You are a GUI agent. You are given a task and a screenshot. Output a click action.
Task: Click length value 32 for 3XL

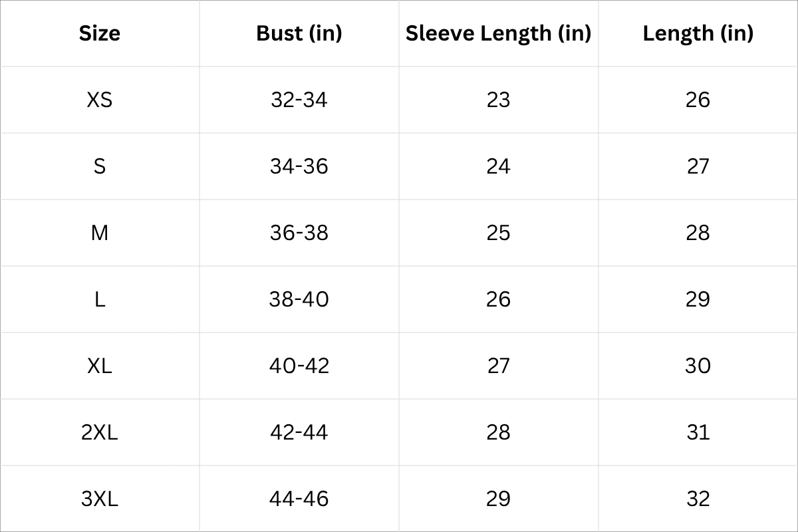698,499
